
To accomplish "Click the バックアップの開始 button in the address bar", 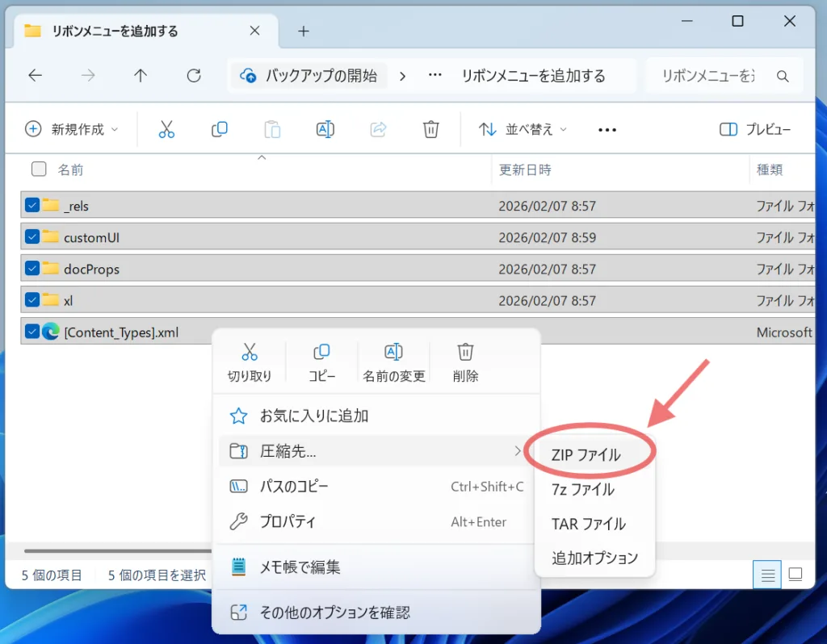I will pyautogui.click(x=309, y=75).
